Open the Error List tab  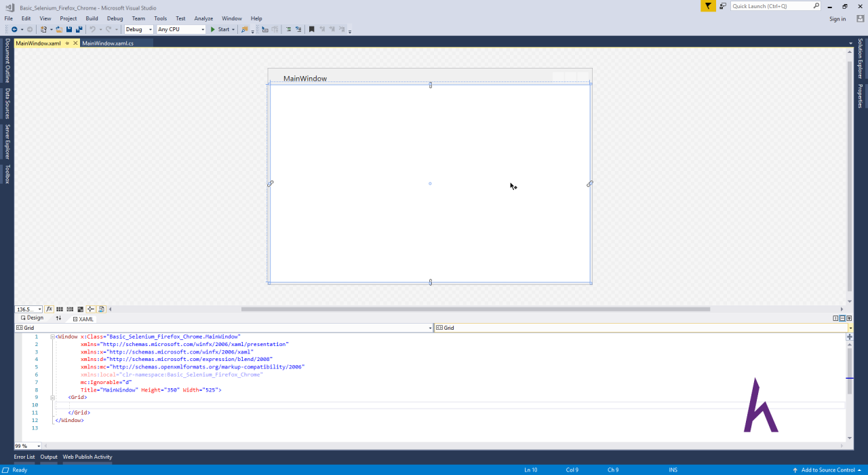click(24, 457)
